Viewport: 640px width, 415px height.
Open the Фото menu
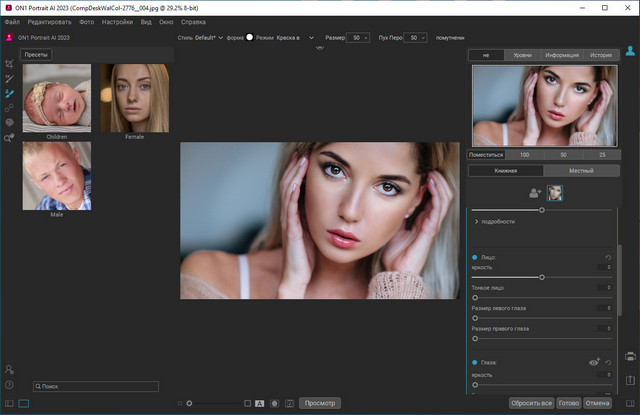pyautogui.click(x=87, y=21)
